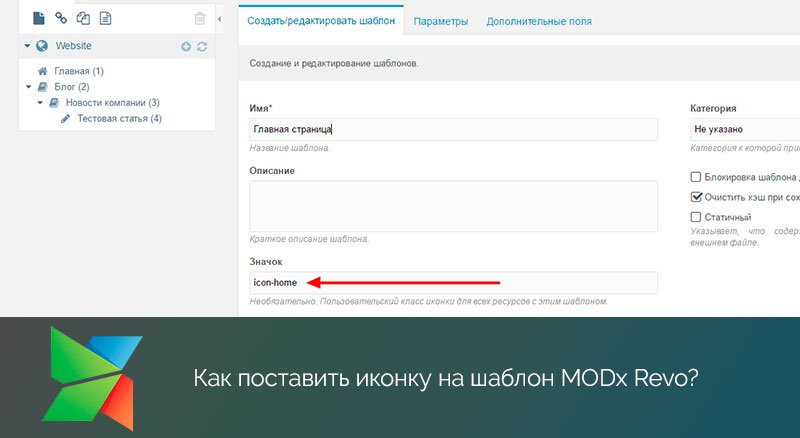Create a new document resource icon

[x=39, y=18]
